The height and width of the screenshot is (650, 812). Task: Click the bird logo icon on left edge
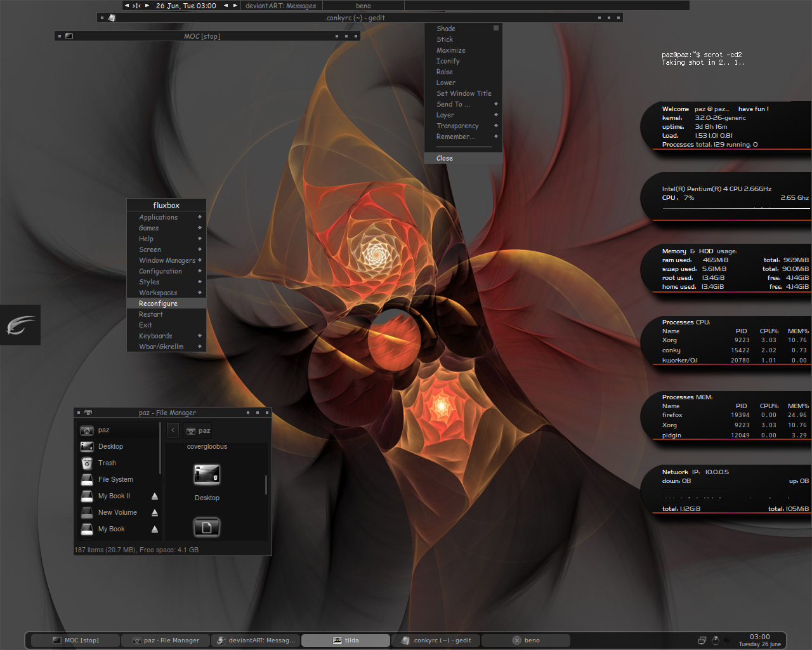pyautogui.click(x=20, y=325)
